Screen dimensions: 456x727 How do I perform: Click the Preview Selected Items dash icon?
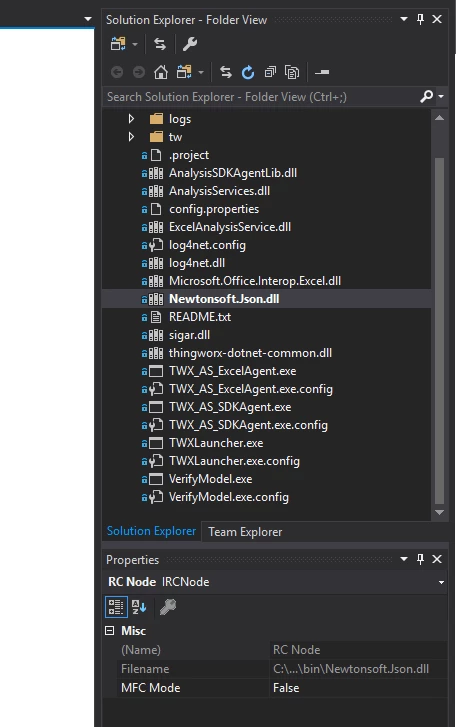tap(322, 72)
